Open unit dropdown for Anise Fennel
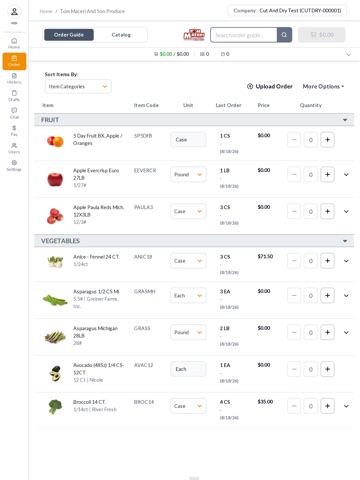Image resolution: width=360 pixels, height=480 pixels. coord(188,261)
